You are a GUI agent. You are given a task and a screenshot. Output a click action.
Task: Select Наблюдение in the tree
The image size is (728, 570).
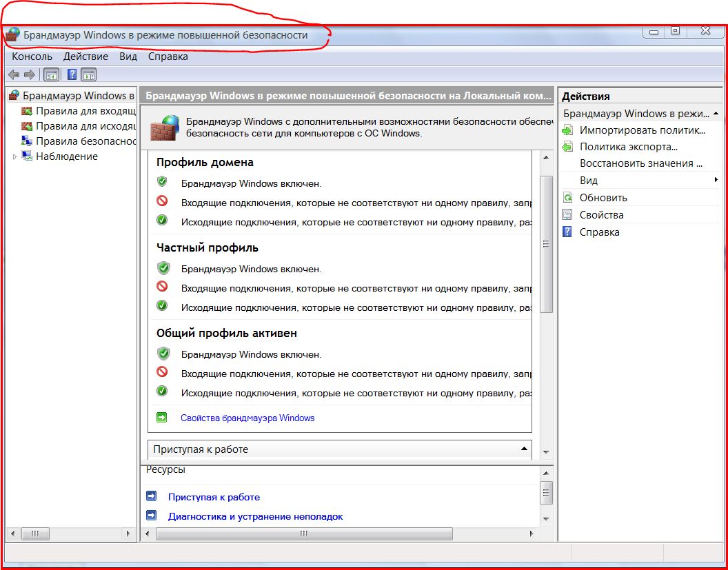tap(67, 156)
